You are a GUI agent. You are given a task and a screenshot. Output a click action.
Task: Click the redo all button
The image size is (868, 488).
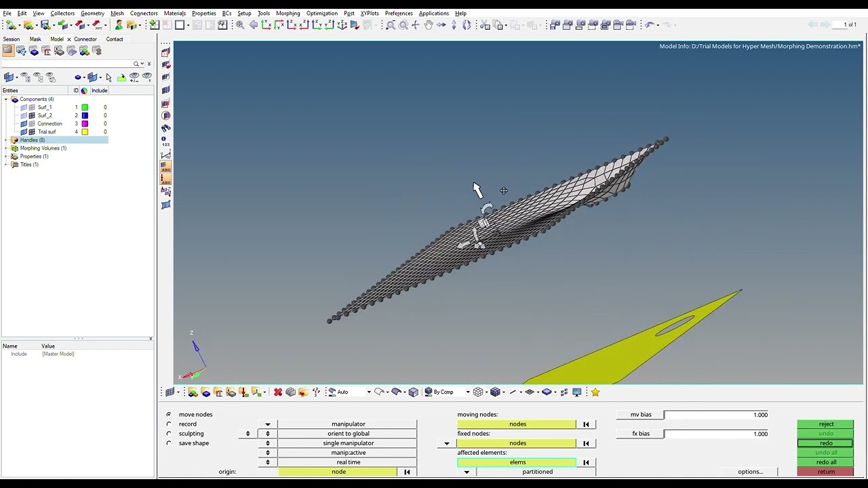(825, 462)
